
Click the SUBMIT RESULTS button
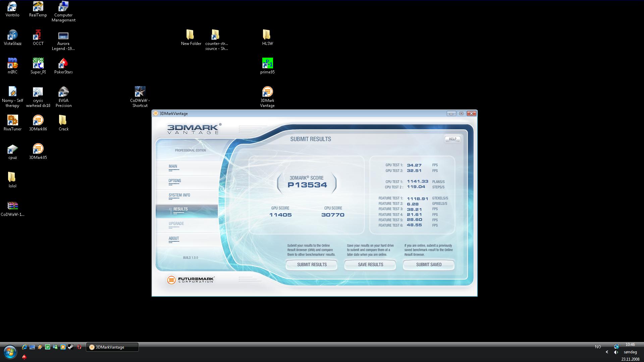[x=312, y=265]
